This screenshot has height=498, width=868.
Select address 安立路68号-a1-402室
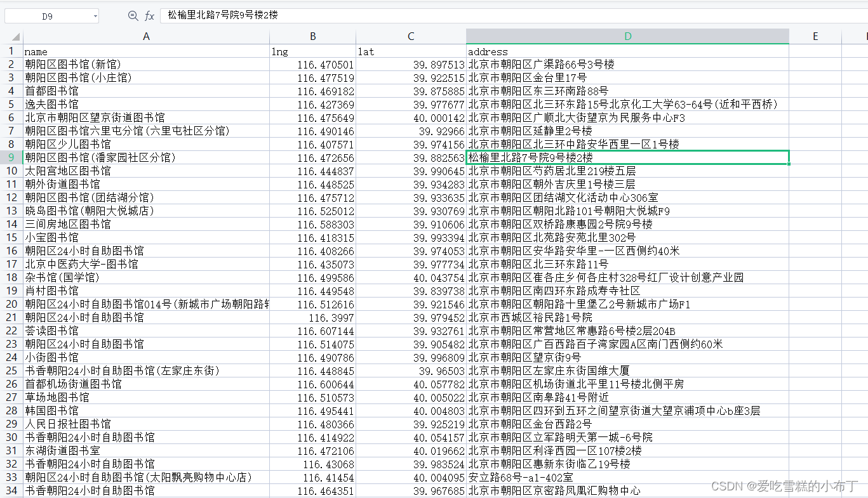point(627,477)
